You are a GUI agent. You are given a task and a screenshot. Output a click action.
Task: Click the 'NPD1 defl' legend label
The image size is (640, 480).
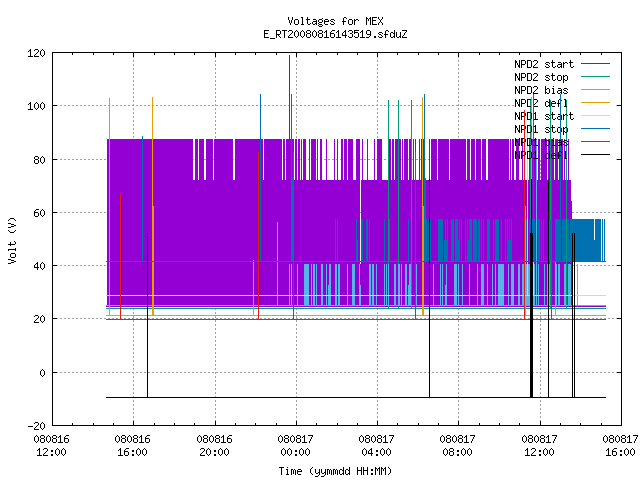tap(541, 155)
